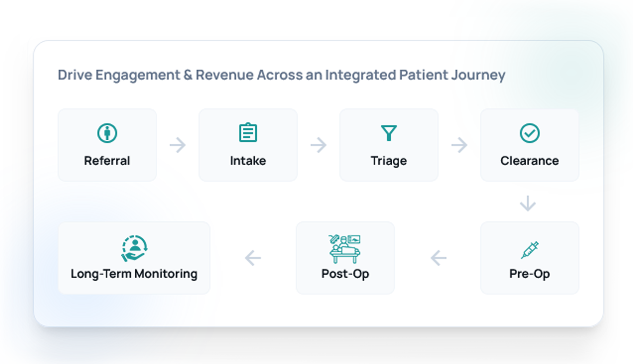The height and width of the screenshot is (364, 633).
Task: Click the Referral person icon
Action: click(107, 133)
